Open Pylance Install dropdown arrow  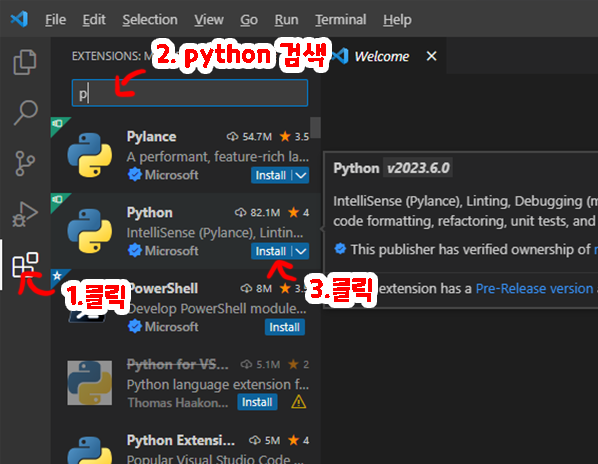301,175
